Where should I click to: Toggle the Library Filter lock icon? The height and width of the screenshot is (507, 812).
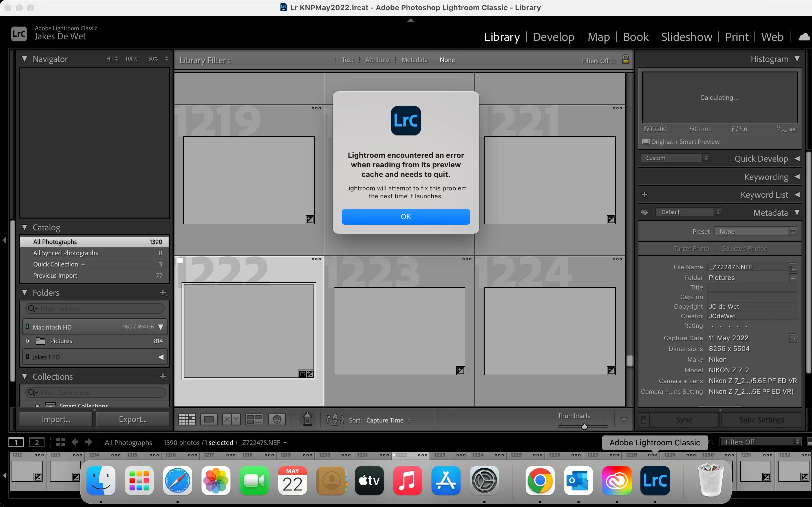pos(625,59)
